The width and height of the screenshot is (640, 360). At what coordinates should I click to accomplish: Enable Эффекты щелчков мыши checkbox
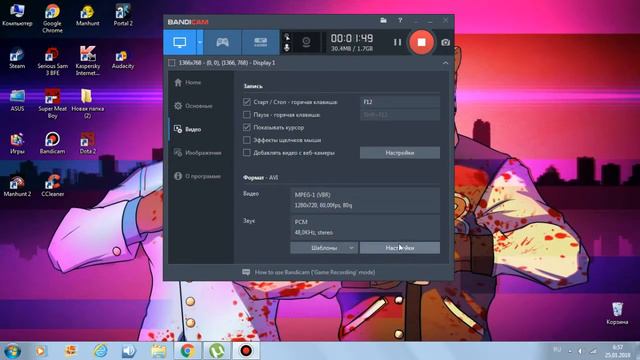pyautogui.click(x=247, y=140)
